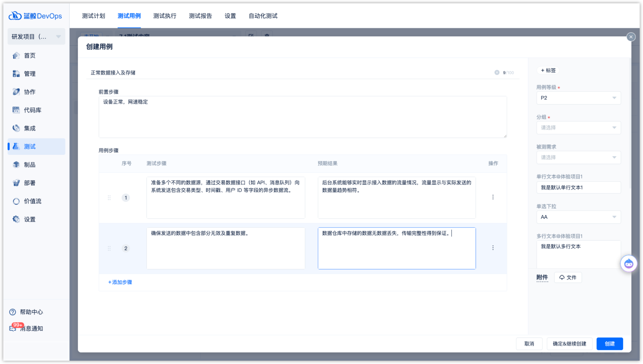Screen dimensions: 643x364
Task: Switch to the 自动化测试 tab
Action: pyautogui.click(x=263, y=16)
